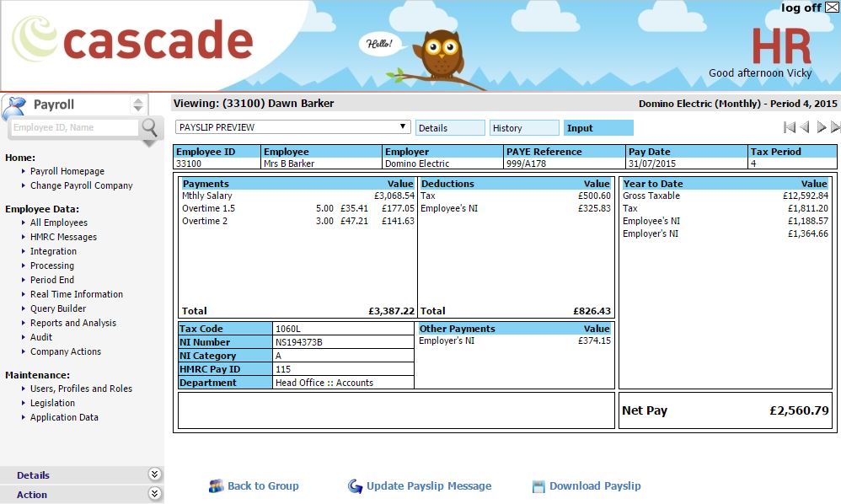Screen dimensions: 841x504
Task: Open All Employees link
Action: [x=58, y=223]
